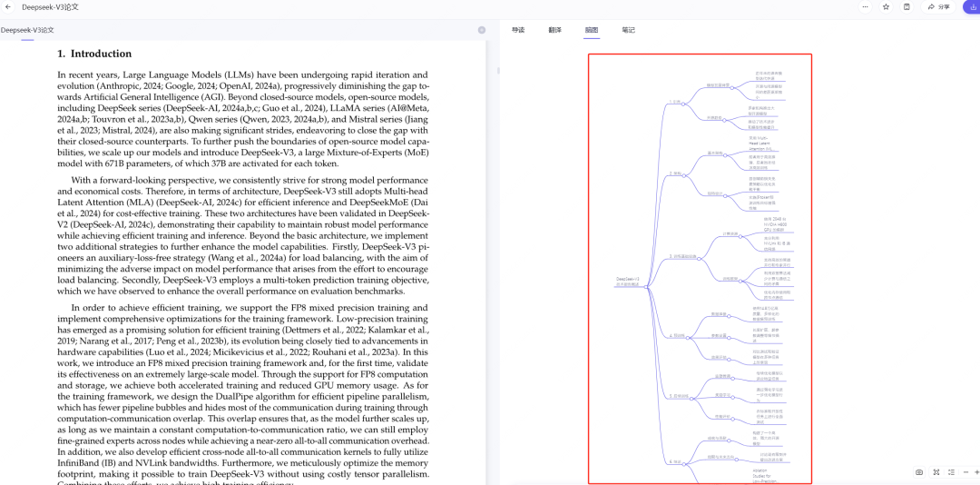Click the 分享 share button

pyautogui.click(x=939, y=7)
